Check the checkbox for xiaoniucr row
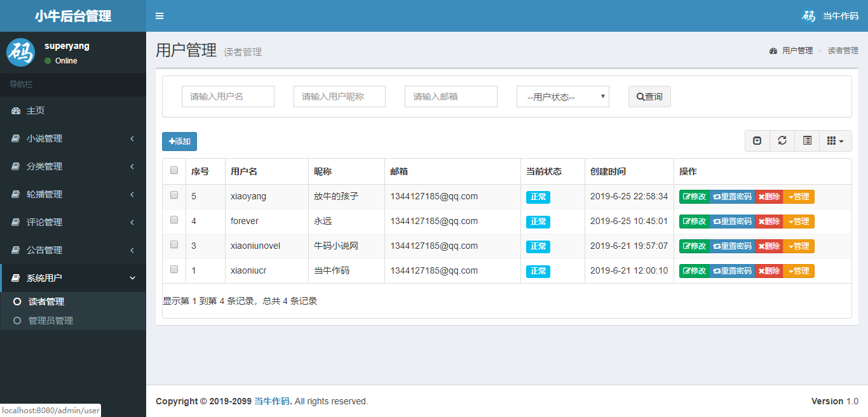The height and width of the screenshot is (417, 868). (x=174, y=269)
